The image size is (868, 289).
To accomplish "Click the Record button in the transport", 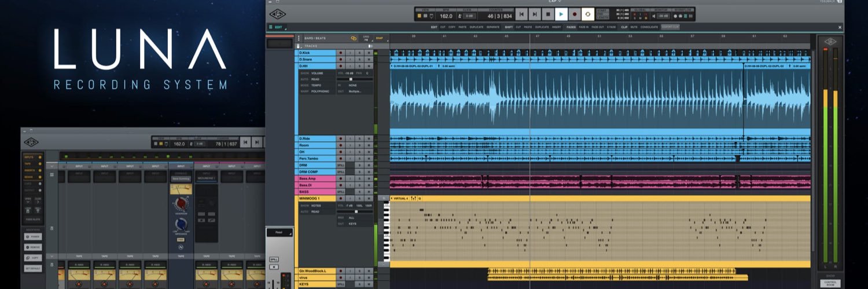I will (x=574, y=14).
